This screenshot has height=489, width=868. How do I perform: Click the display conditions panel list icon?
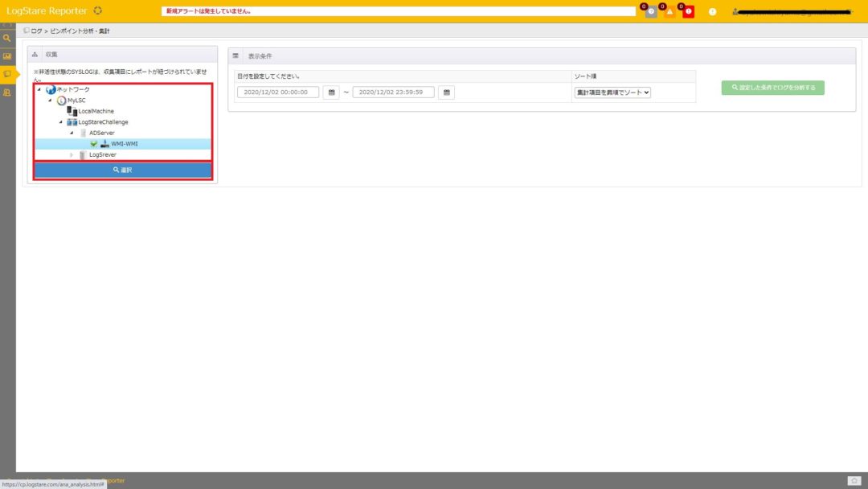tap(235, 56)
